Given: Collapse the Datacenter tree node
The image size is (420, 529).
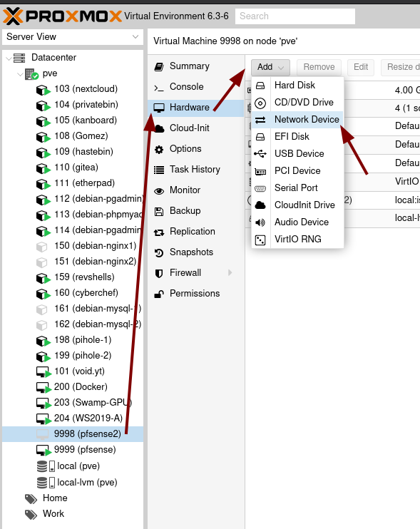Looking at the screenshot, I should [x=9, y=58].
